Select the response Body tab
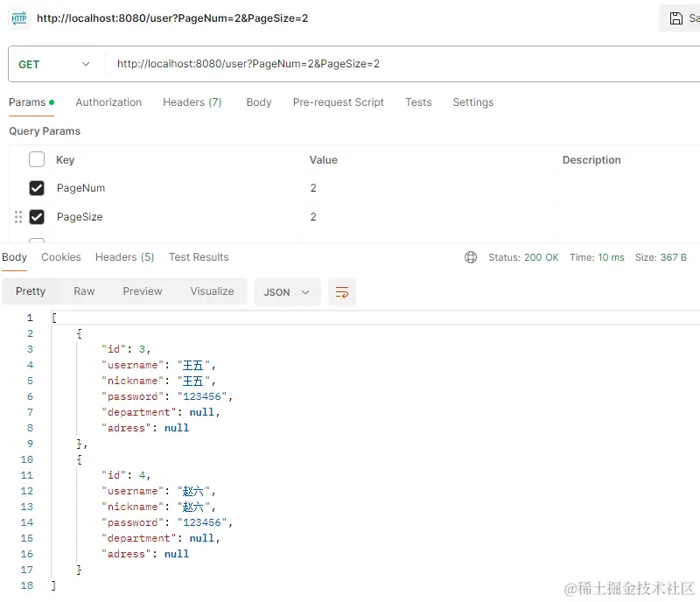 pos(14,257)
